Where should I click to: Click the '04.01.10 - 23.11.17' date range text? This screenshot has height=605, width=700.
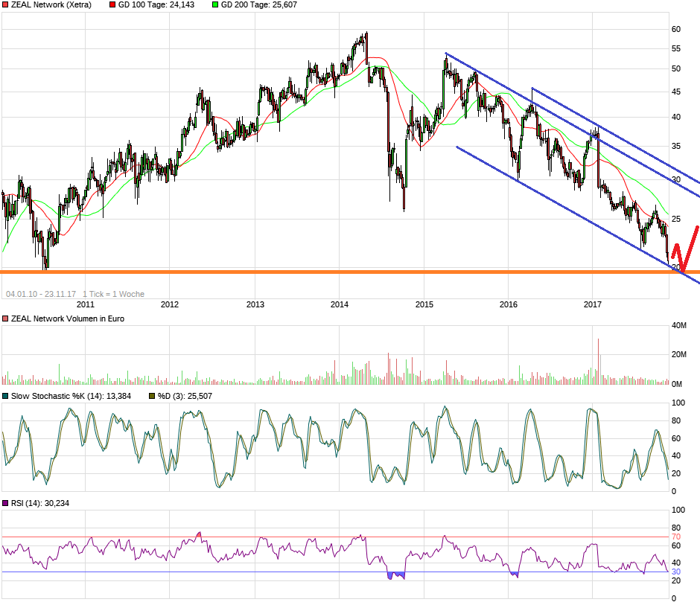click(41, 294)
